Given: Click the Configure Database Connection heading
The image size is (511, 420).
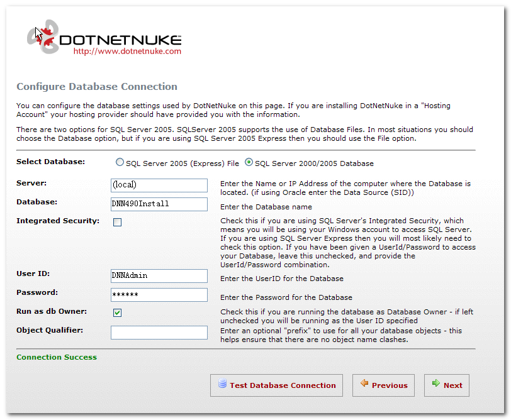Looking at the screenshot, I should click(97, 87).
